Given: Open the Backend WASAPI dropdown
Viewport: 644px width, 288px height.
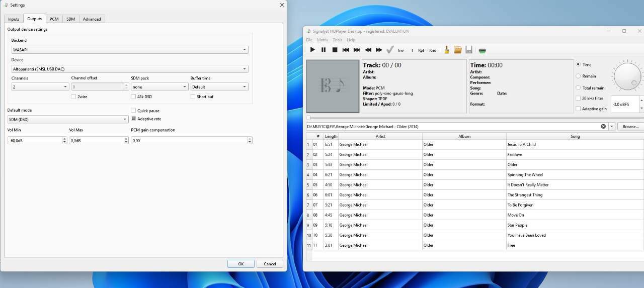Looking at the screenshot, I should coord(130,50).
